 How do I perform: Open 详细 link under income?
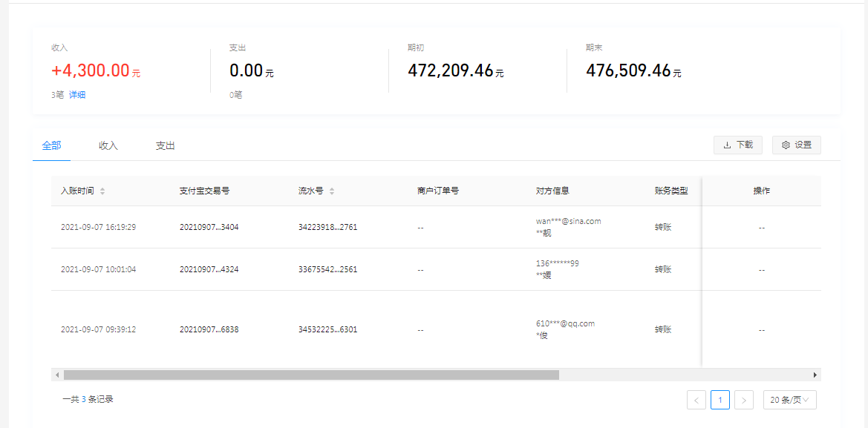pyautogui.click(x=77, y=95)
